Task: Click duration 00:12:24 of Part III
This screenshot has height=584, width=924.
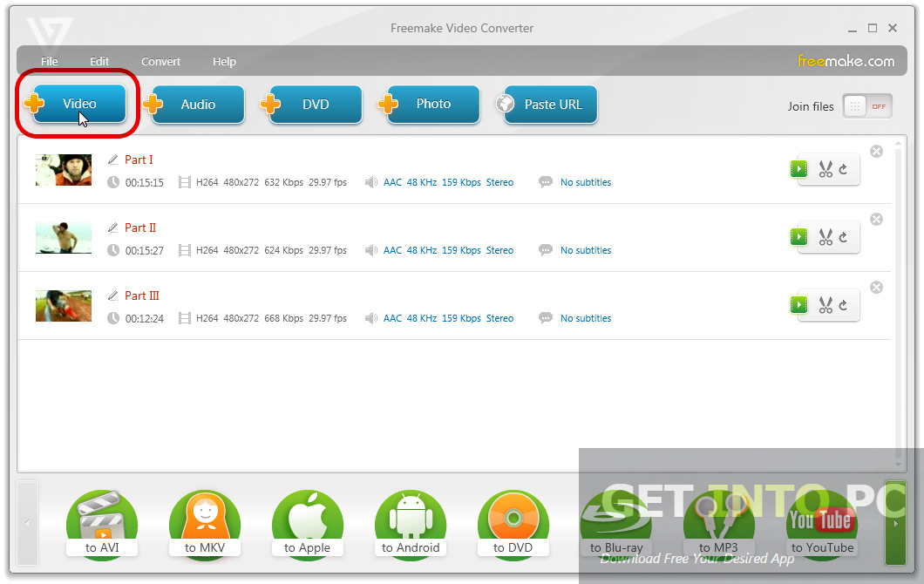Action: (x=145, y=318)
